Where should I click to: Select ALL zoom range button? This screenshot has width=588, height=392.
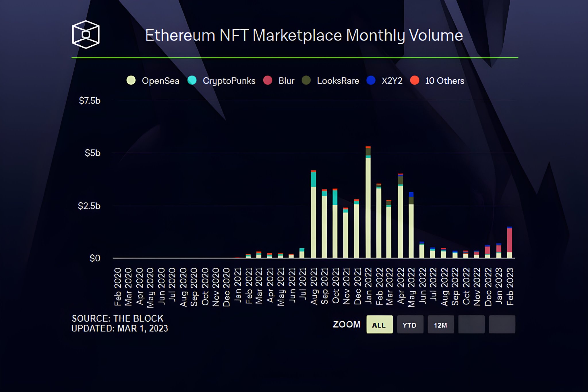coord(379,325)
